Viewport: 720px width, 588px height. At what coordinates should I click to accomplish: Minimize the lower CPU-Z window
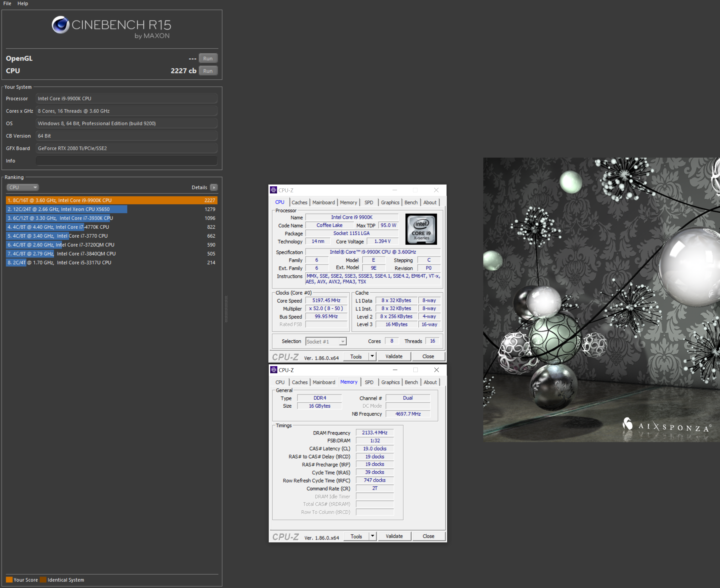click(x=395, y=370)
